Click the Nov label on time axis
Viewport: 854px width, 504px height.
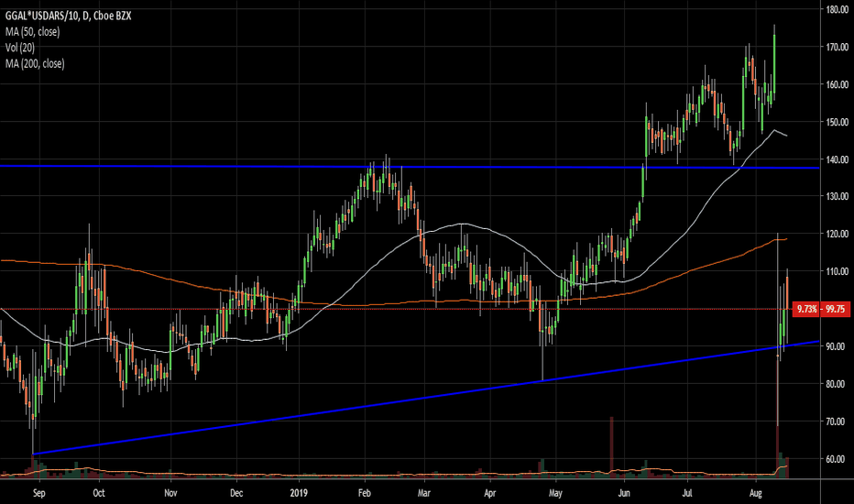(x=170, y=493)
